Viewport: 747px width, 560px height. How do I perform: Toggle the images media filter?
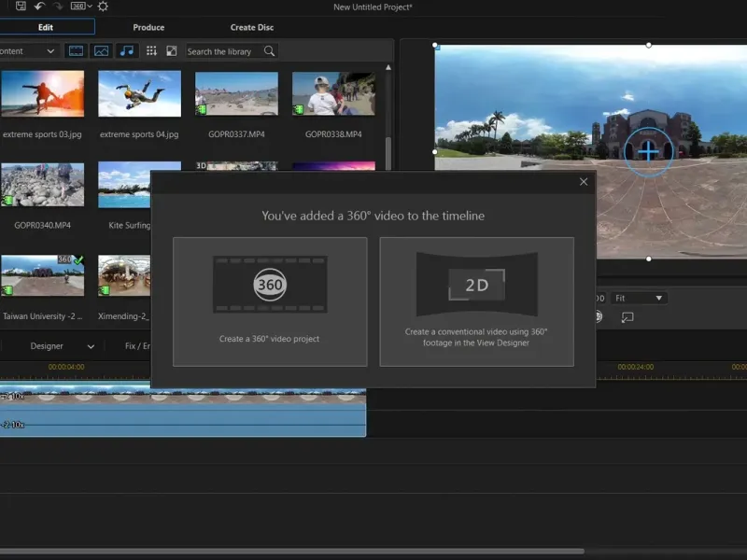point(101,51)
